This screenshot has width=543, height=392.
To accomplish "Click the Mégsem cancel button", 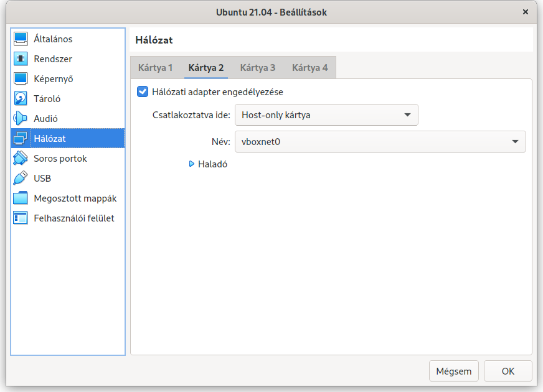I will point(454,371).
